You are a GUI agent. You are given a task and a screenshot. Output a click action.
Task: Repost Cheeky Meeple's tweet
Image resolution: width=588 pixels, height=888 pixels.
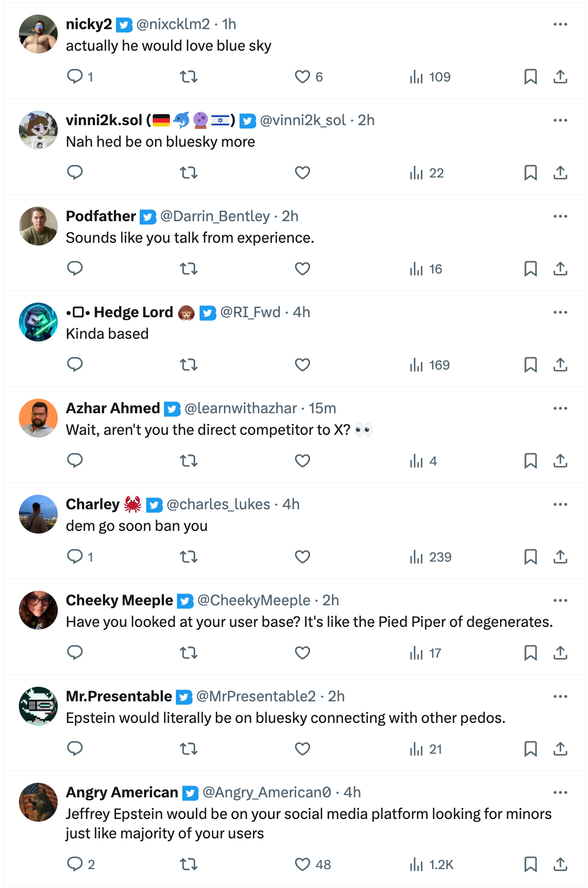[189, 653]
